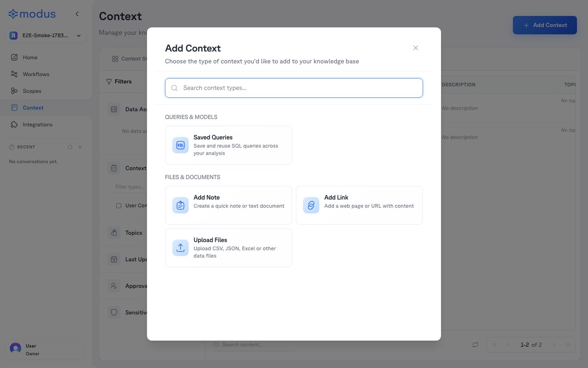
Task: Click the DESCRIPTION column header
Action: tap(459, 85)
